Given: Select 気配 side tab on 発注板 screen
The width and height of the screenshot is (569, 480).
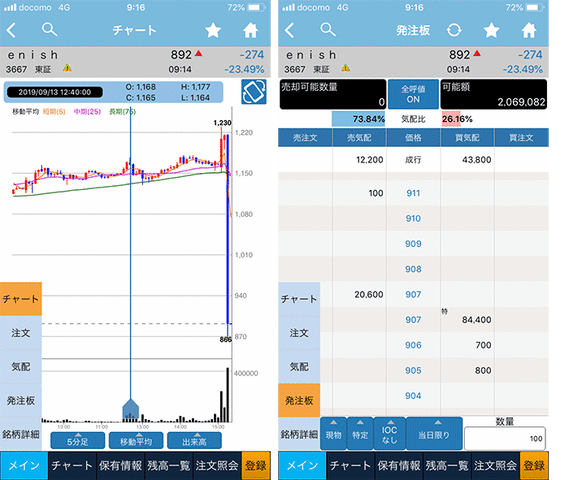Looking at the screenshot, I should click(299, 366).
